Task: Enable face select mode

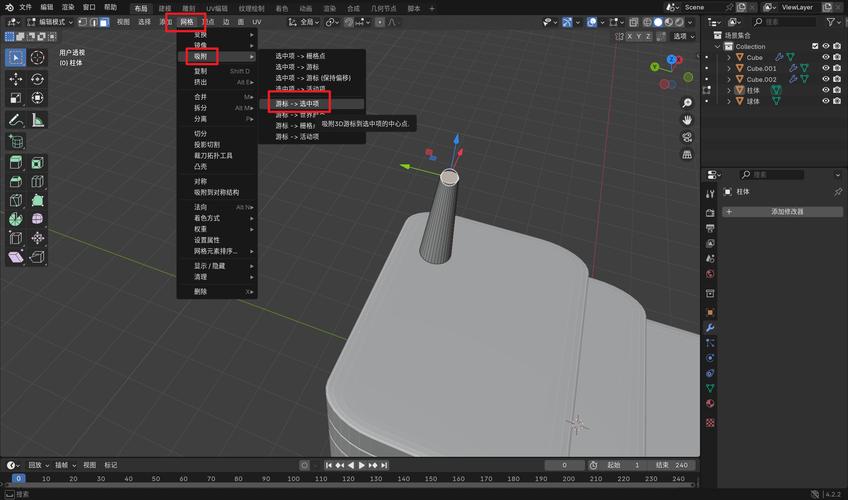Action: [x=104, y=22]
